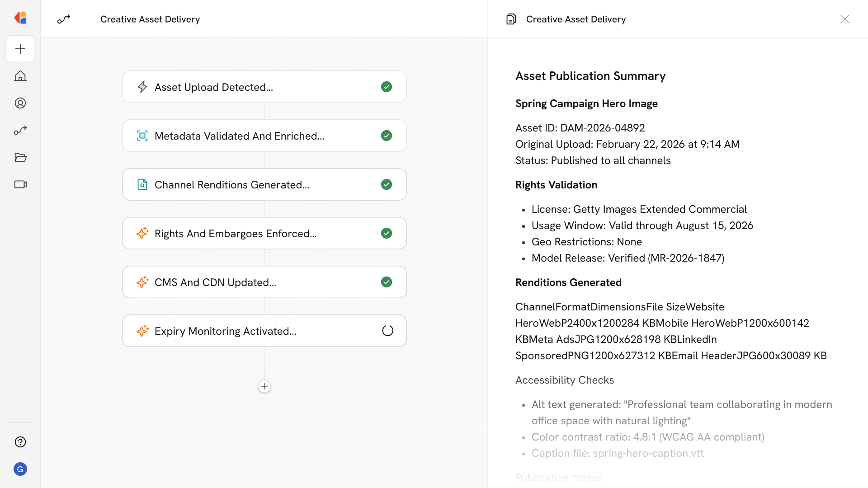The width and height of the screenshot is (868, 488).
Task: Click the Expiry Monitoring Activated loading spinner
Action: point(387,331)
